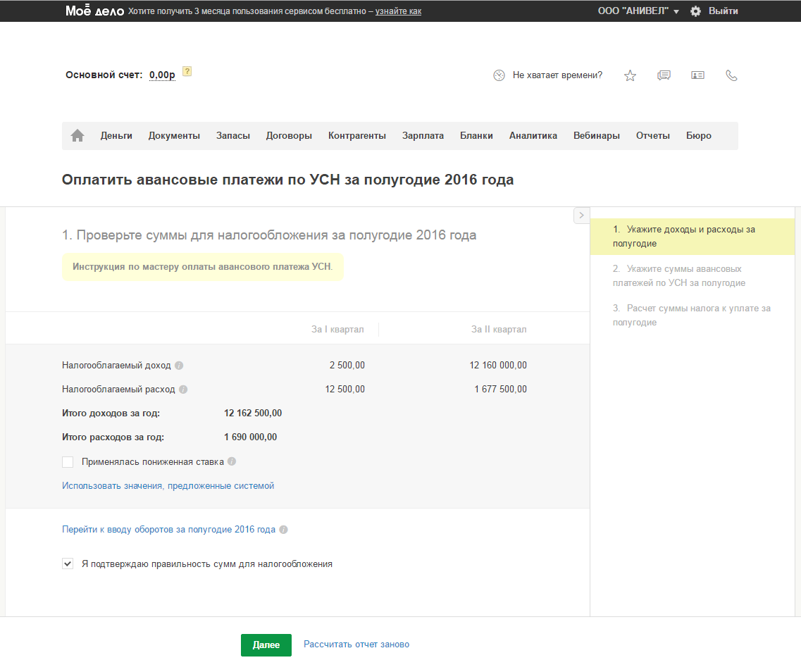Collapse the steps sidebar with arrow

581,216
